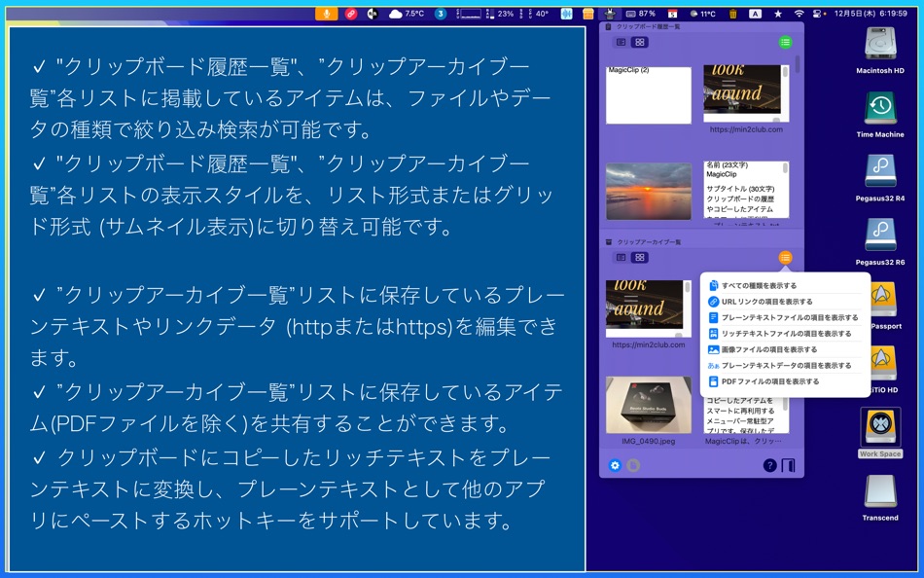Switch clipboard history to list view
The width and height of the screenshot is (924, 578).
[x=622, y=42]
